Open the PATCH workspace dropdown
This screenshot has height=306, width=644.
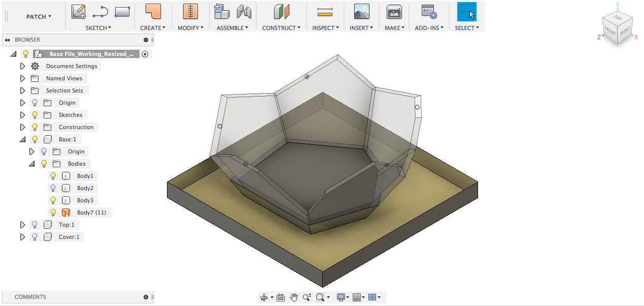click(x=39, y=17)
